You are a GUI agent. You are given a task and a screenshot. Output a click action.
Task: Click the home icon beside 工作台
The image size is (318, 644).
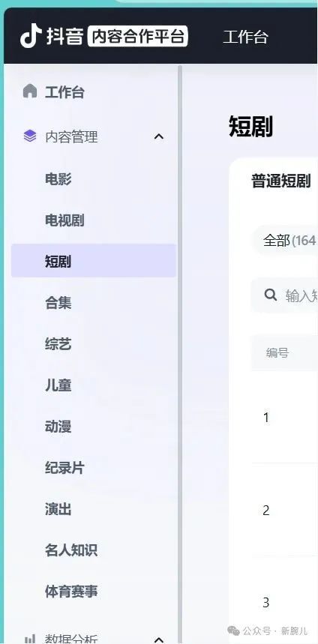tap(29, 91)
